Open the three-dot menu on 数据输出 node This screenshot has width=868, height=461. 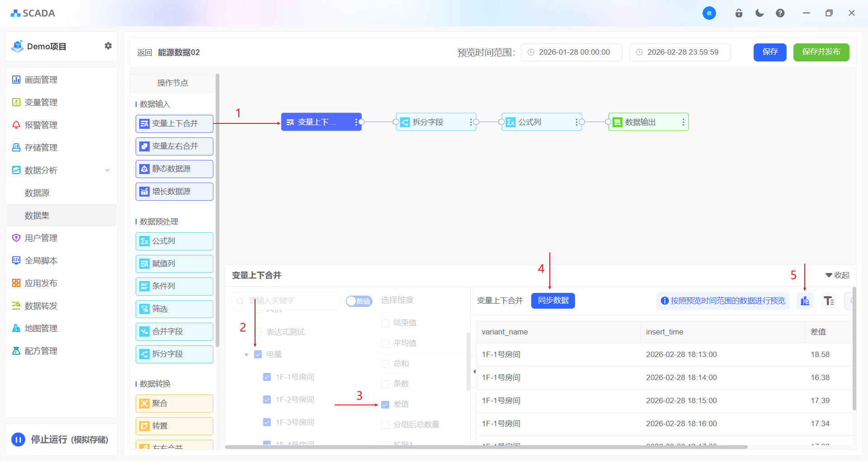pyautogui.click(x=683, y=122)
